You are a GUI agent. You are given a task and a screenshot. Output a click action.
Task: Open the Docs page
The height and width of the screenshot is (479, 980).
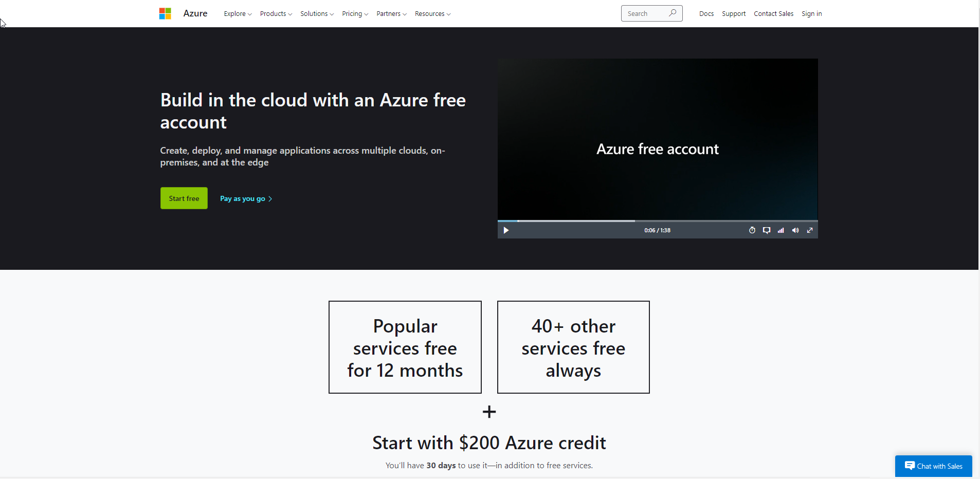tap(706, 13)
